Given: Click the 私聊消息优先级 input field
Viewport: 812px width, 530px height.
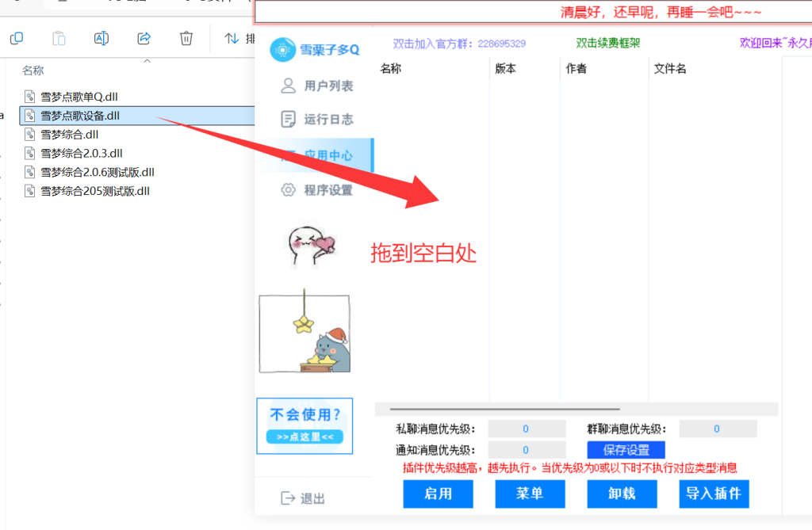Looking at the screenshot, I should point(527,429).
